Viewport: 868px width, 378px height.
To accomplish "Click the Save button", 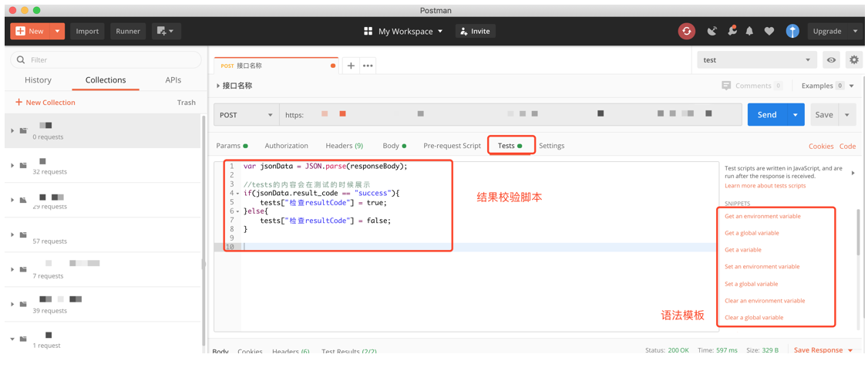I will coord(824,115).
